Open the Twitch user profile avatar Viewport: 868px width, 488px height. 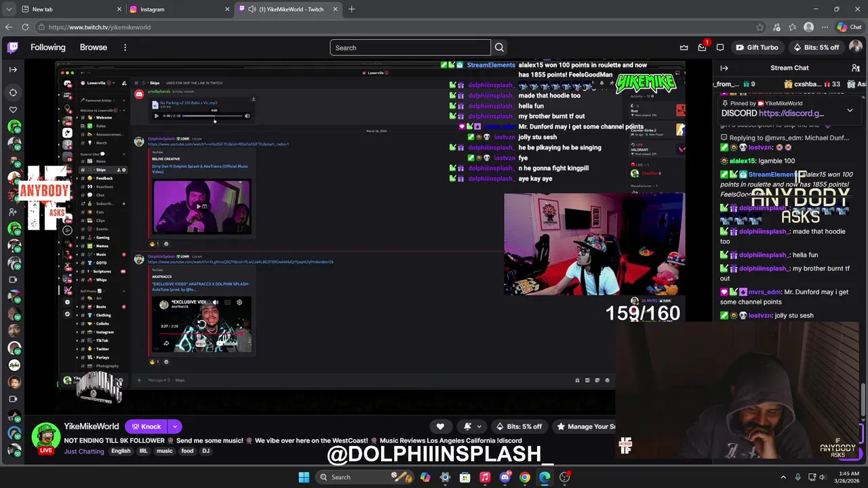click(855, 47)
